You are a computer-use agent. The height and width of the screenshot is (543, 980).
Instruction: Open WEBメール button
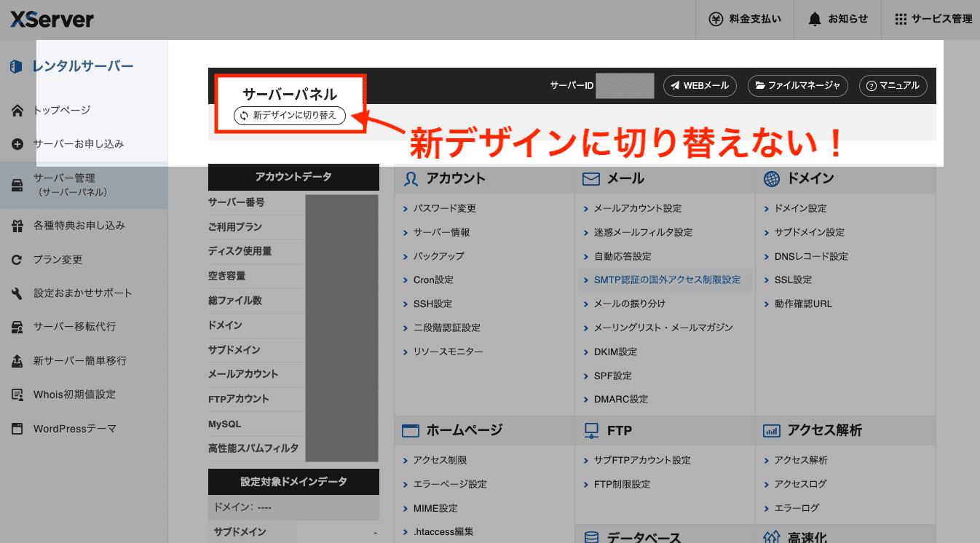pos(700,86)
